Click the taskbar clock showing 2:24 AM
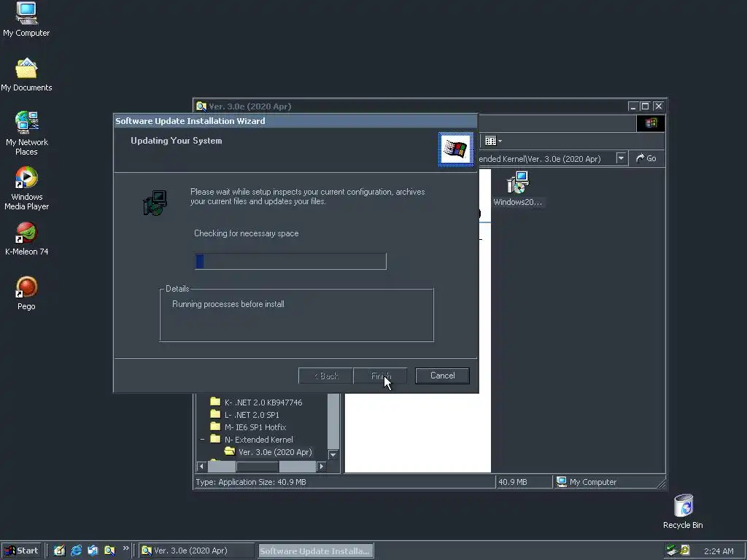747x560 pixels. (719, 551)
